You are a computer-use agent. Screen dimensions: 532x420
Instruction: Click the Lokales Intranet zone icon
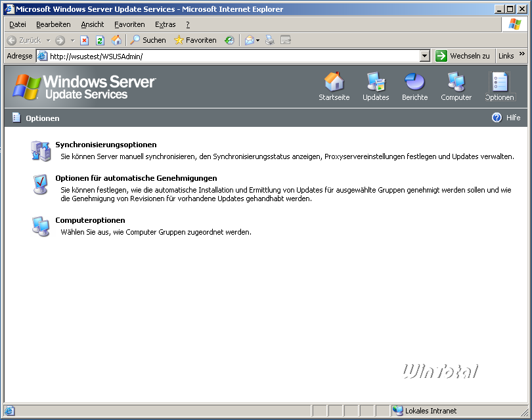[x=397, y=411]
